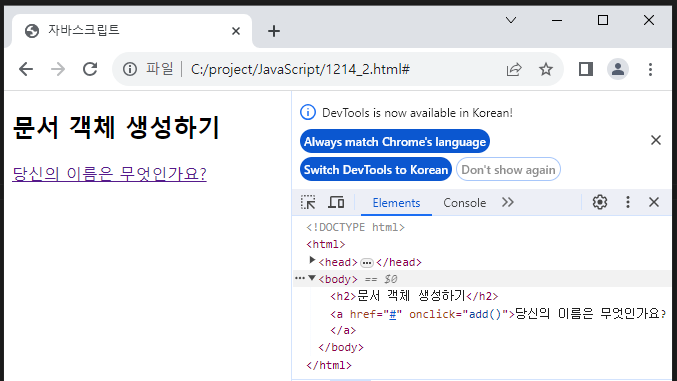This screenshot has height=381, width=677.
Task: Click the 문서 객체 생성하기 heading
Action: coord(116,128)
